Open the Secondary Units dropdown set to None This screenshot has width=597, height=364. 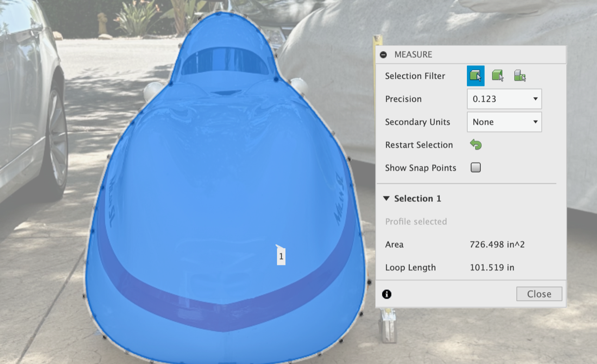(x=504, y=122)
